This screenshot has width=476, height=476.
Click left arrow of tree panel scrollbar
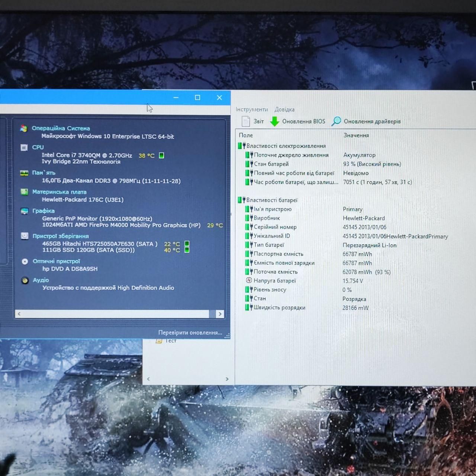tap(148, 379)
